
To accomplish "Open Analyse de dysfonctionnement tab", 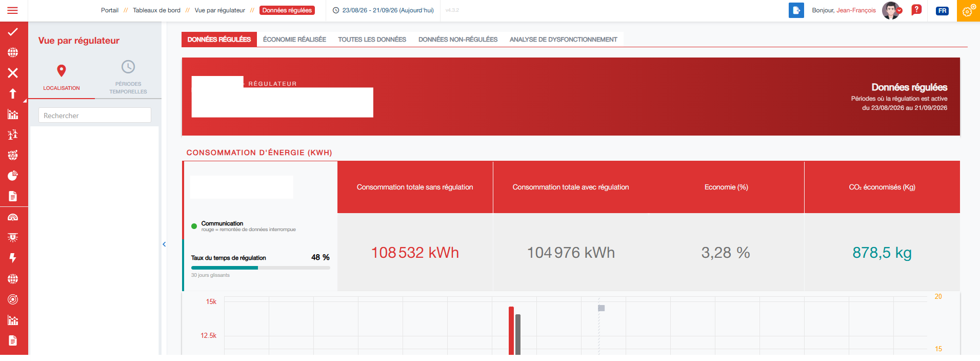I will tap(564, 40).
